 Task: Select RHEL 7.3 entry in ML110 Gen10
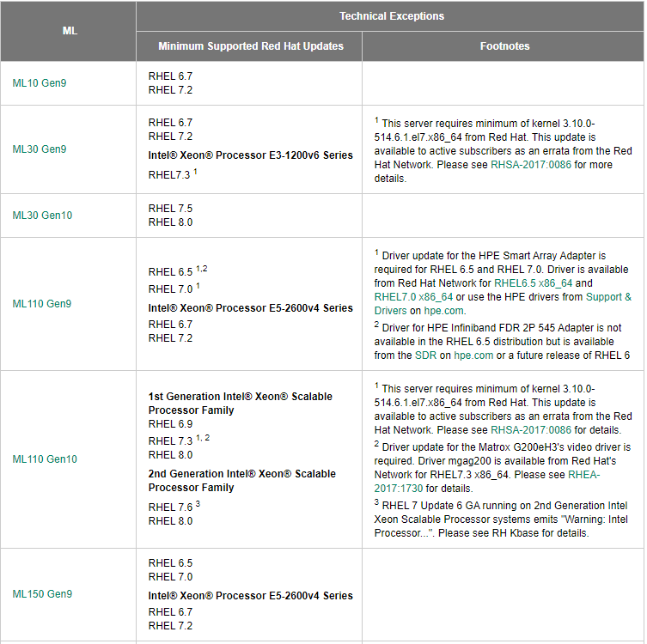[x=179, y=440]
